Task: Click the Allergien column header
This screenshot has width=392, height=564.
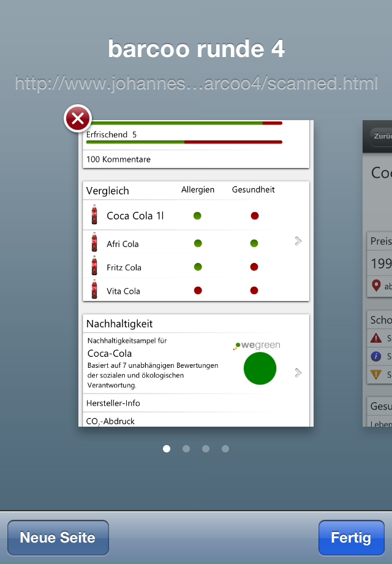Action: (198, 189)
